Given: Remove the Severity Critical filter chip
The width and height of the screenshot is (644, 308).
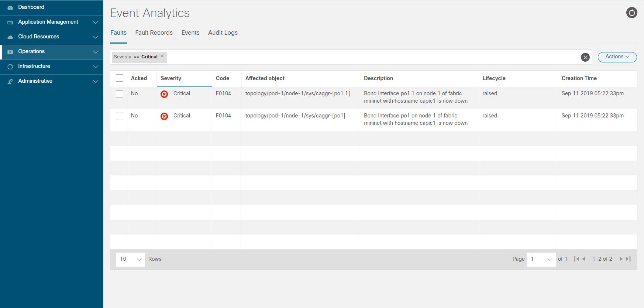Looking at the screenshot, I should (x=162, y=56).
